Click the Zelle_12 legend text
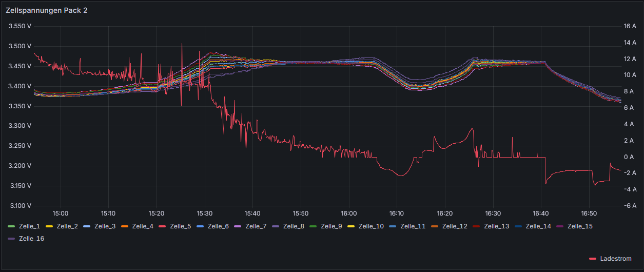 (x=455, y=226)
